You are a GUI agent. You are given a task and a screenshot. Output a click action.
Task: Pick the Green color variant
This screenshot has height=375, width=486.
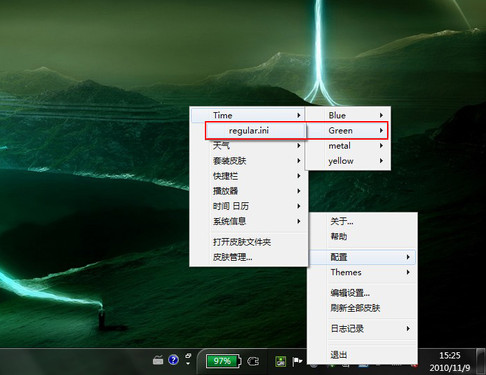(348, 131)
